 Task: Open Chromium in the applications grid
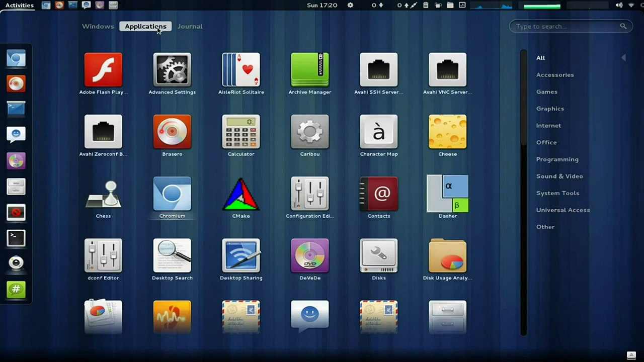tap(172, 198)
